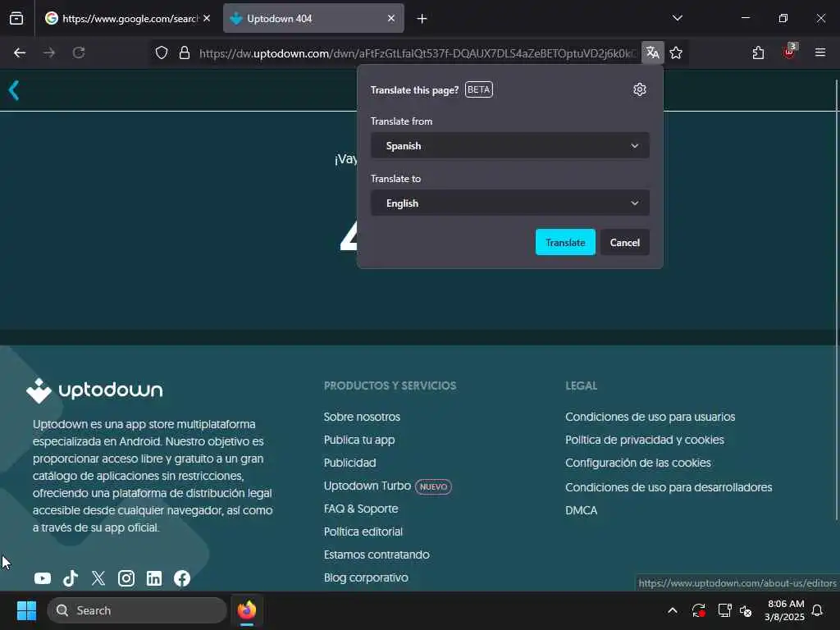Reload the current page
840x630 pixels.
coord(79,53)
